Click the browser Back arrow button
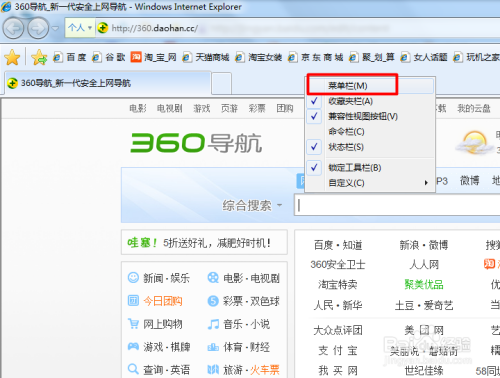Image resolution: width=500 pixels, height=378 pixels. click(x=13, y=28)
